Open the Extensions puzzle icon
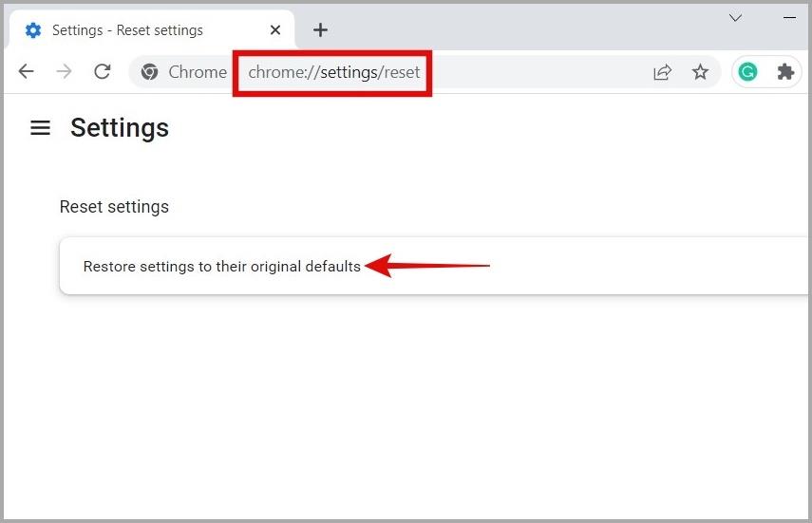Screen dimensions: 812x523 click(x=785, y=72)
